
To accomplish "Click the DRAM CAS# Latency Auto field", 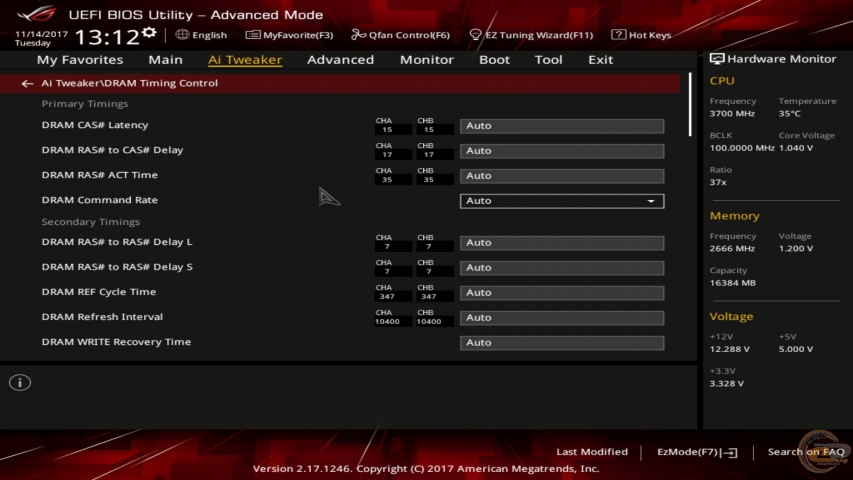I will pyautogui.click(x=562, y=126).
